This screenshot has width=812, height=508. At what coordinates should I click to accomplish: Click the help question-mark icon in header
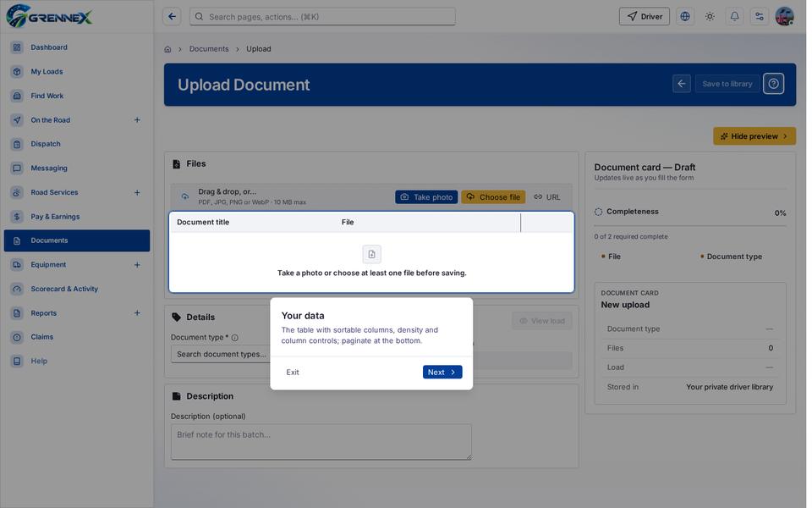(x=773, y=84)
